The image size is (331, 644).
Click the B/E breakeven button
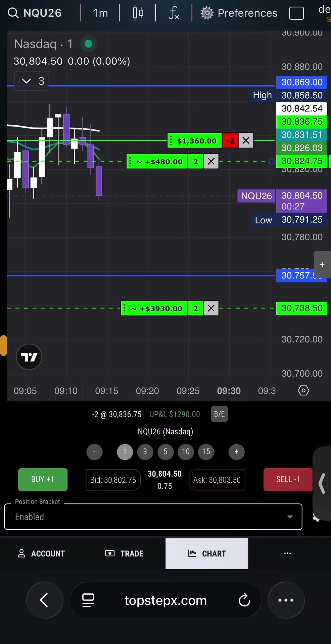(219, 414)
